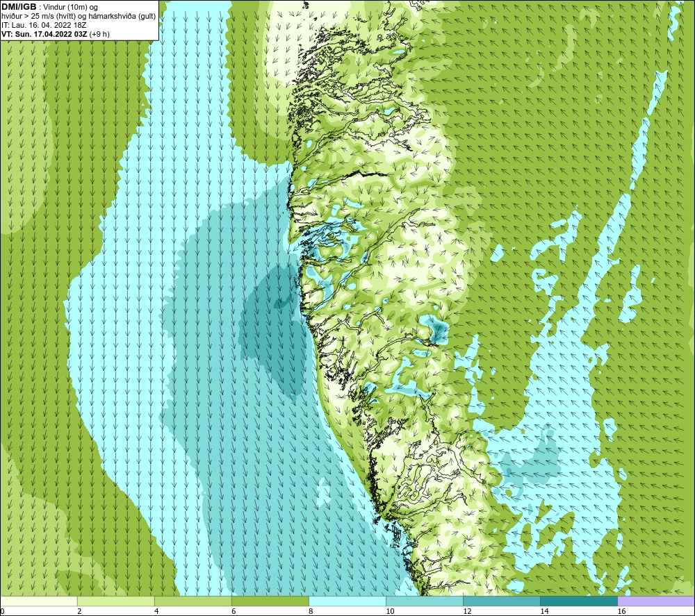The height and width of the screenshot is (616, 695).
Task: Click the 2–4 m/s light green legend swatch
Action: 116,601
